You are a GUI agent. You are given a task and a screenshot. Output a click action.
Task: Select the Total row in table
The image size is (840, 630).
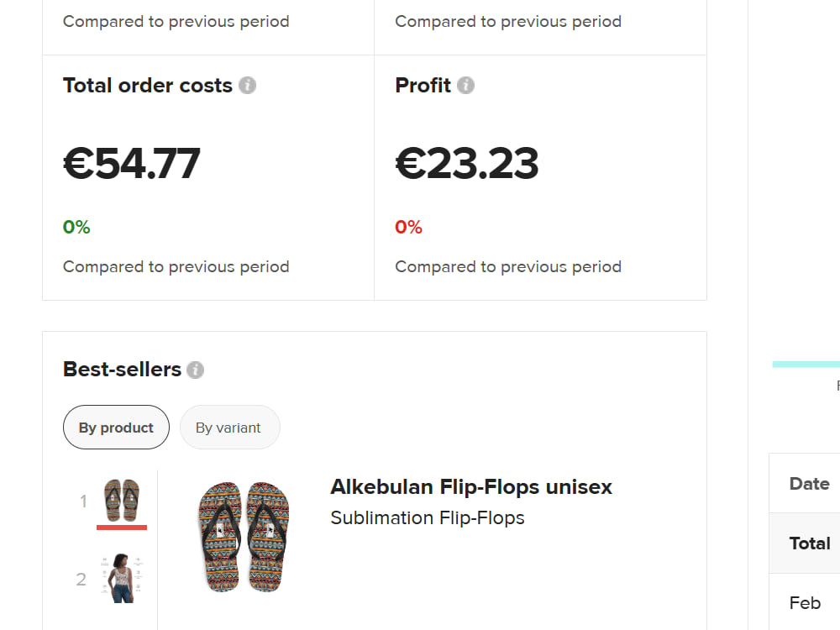point(805,543)
